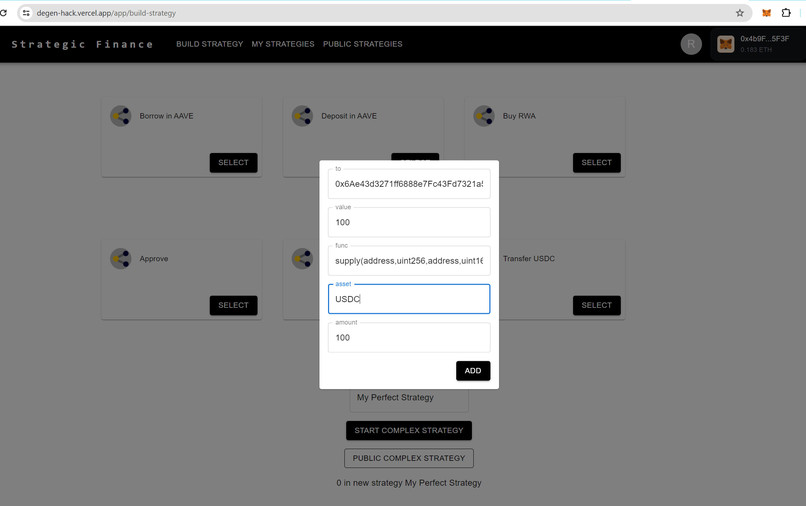Click the Deposit in AAVE label
The width and height of the screenshot is (806, 506).
pyautogui.click(x=349, y=116)
